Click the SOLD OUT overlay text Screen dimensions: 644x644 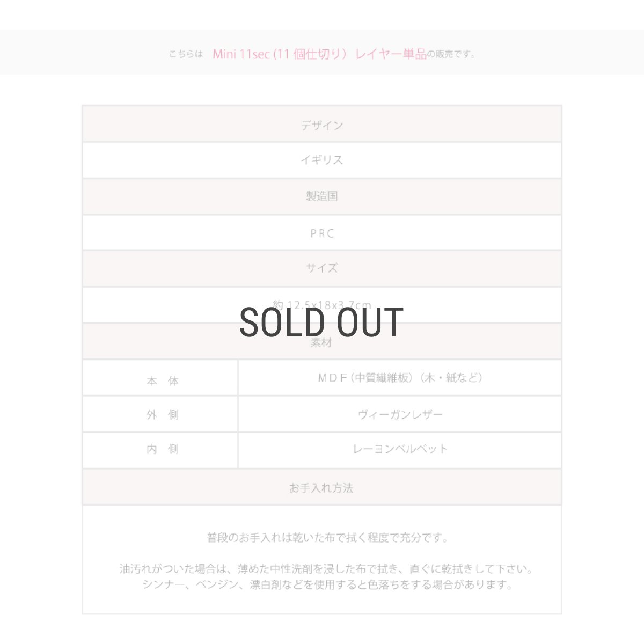(321, 323)
